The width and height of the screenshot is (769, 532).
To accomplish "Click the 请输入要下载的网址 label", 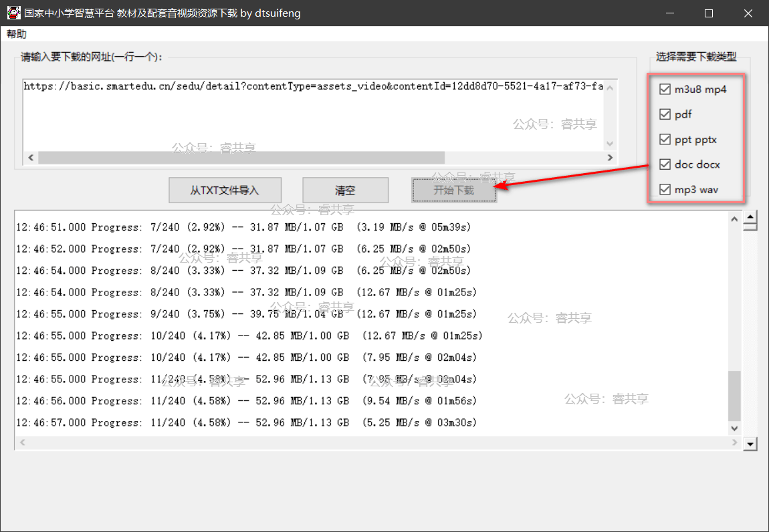I will pos(91,57).
